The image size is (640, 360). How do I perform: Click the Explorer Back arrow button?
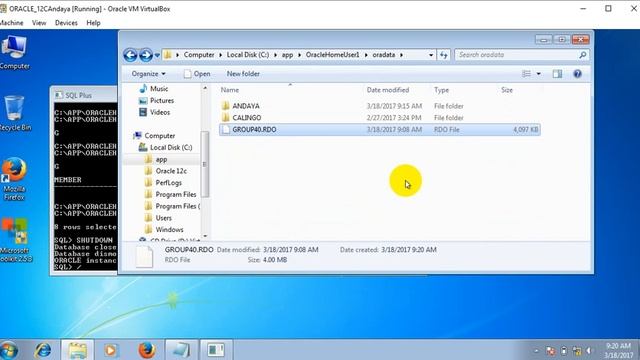point(130,55)
